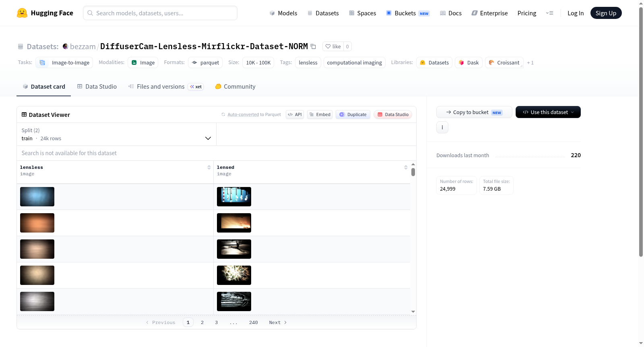Image resolution: width=644 pixels, height=347 pixels.
Task: Switch to the Data Studio tab
Action: coord(97,86)
